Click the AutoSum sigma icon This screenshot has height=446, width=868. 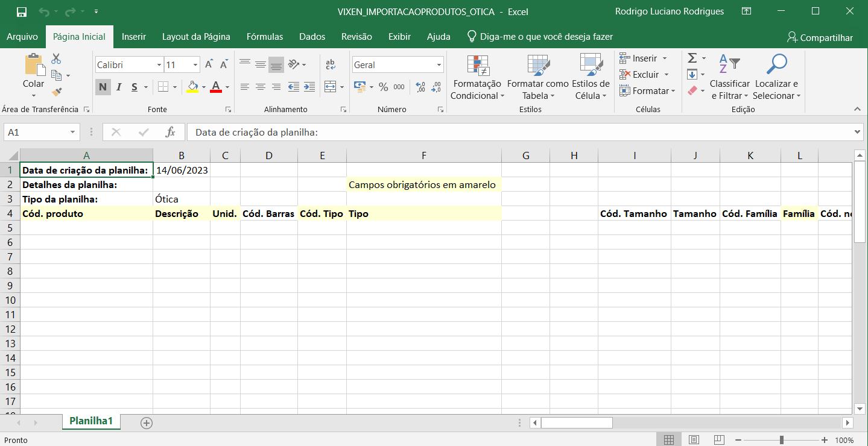(692, 58)
